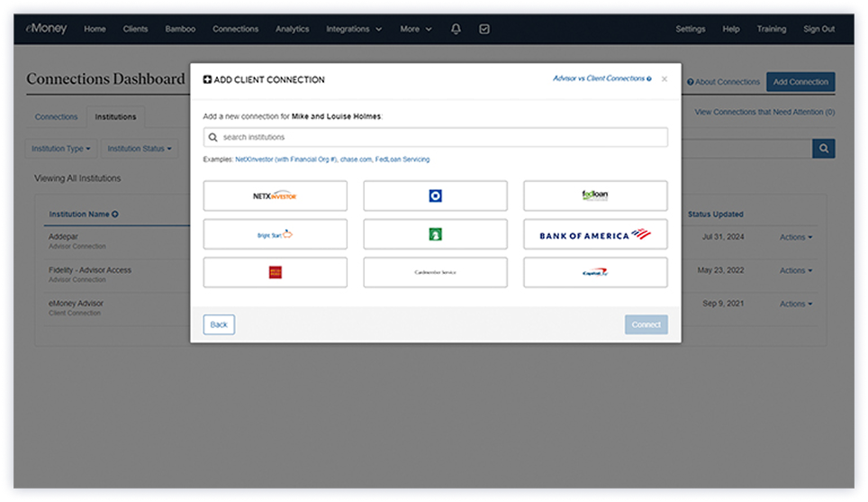Open the Institution Type filter dropdown
Screen dimensions: 868x502
click(61, 149)
